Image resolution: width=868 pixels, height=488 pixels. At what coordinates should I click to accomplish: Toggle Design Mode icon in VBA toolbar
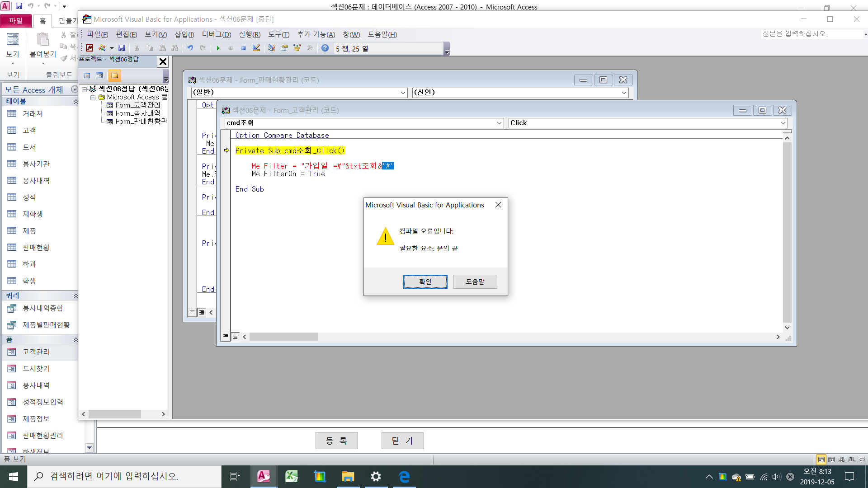coord(256,48)
